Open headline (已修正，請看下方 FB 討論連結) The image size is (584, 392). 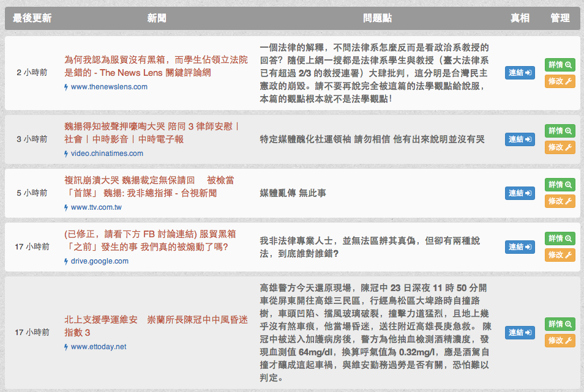click(x=150, y=240)
